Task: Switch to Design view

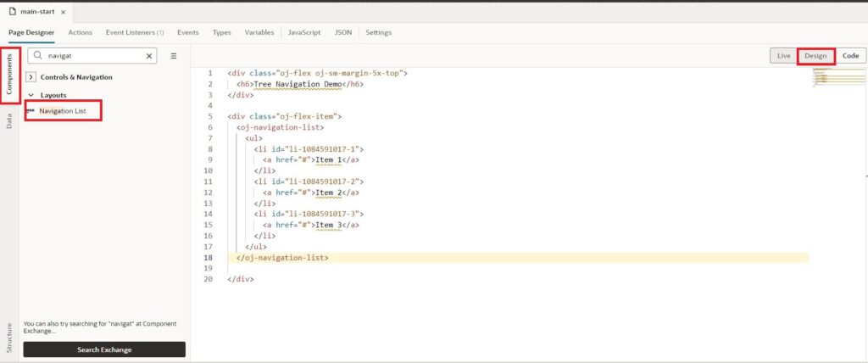Action: pos(815,56)
